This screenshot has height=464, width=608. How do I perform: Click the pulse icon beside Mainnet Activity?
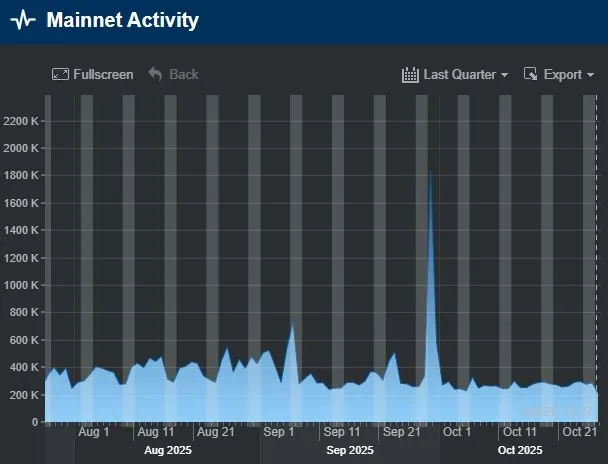point(22,21)
